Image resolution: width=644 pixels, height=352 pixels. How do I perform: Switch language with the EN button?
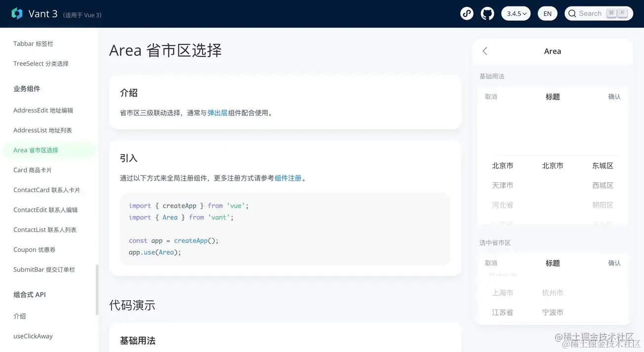(x=547, y=13)
